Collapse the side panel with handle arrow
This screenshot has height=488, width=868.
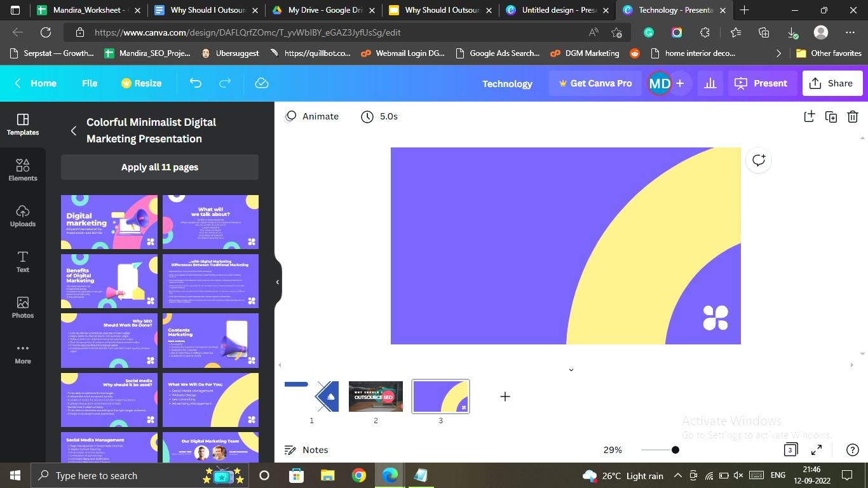pos(278,282)
